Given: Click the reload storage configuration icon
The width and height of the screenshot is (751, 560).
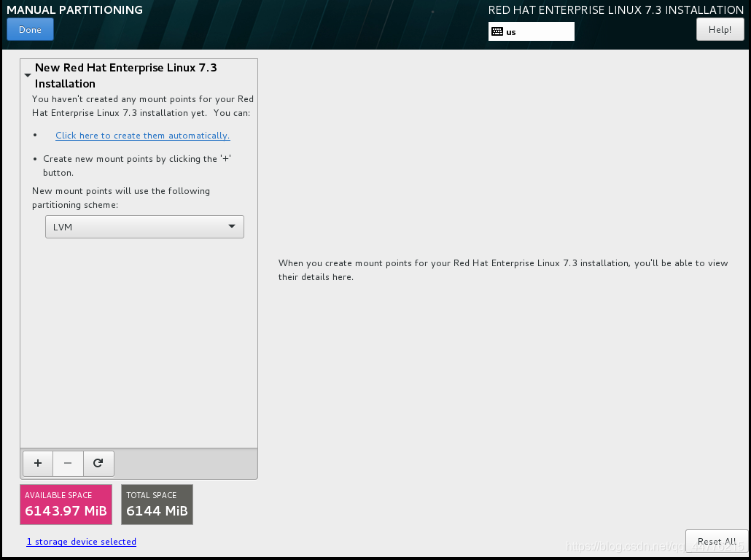Looking at the screenshot, I should click(98, 463).
